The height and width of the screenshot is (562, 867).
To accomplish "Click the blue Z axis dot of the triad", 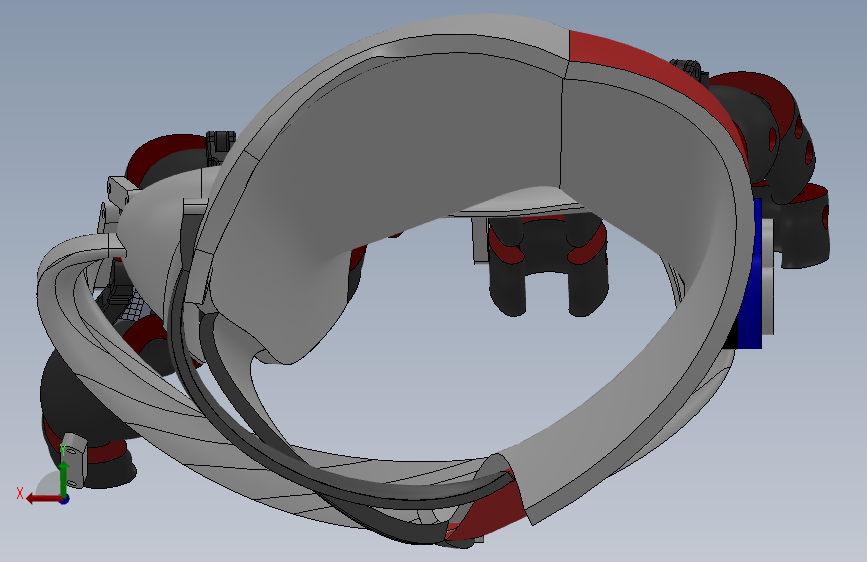I will pos(65,499).
